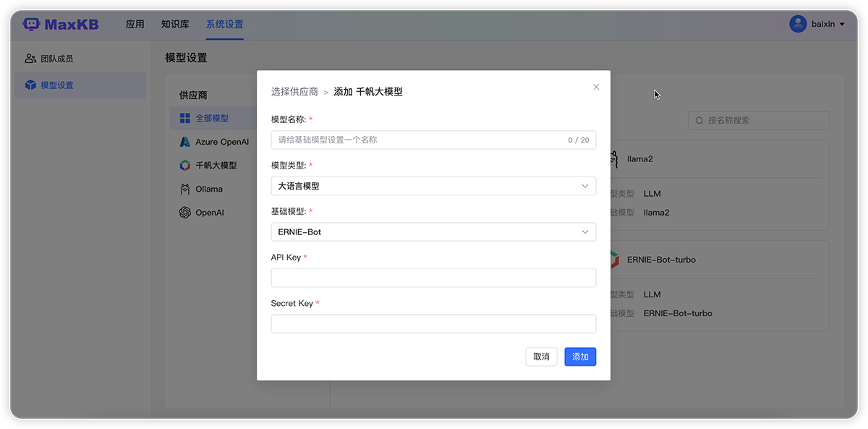Switch to the 应用 tab
Screen dimensions: 868x429
[135, 23]
